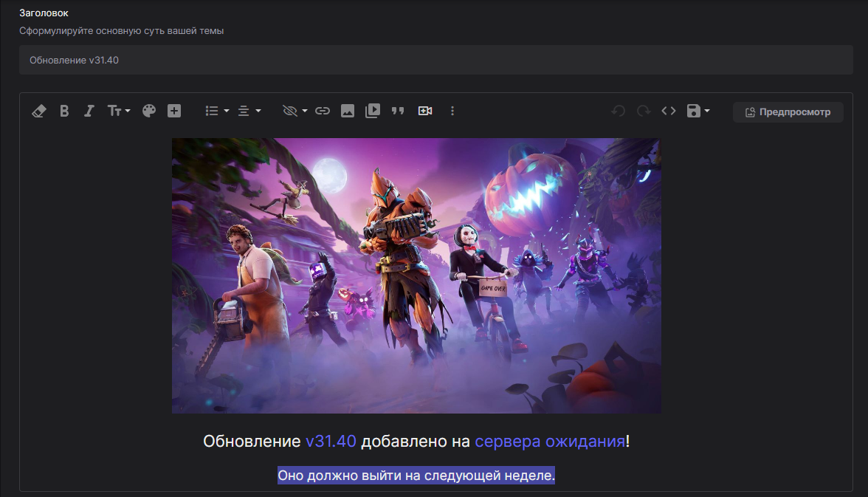Expand the list type dropdown

217,111
